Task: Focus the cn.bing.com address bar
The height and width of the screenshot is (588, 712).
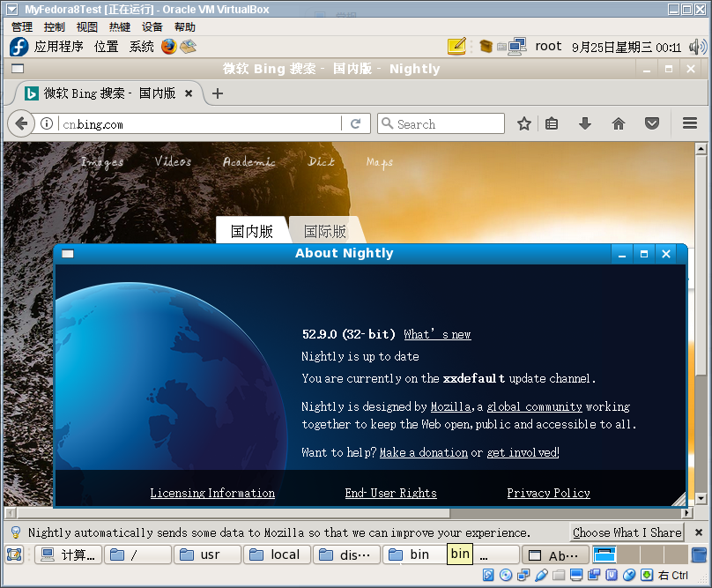Action: pyautogui.click(x=200, y=123)
